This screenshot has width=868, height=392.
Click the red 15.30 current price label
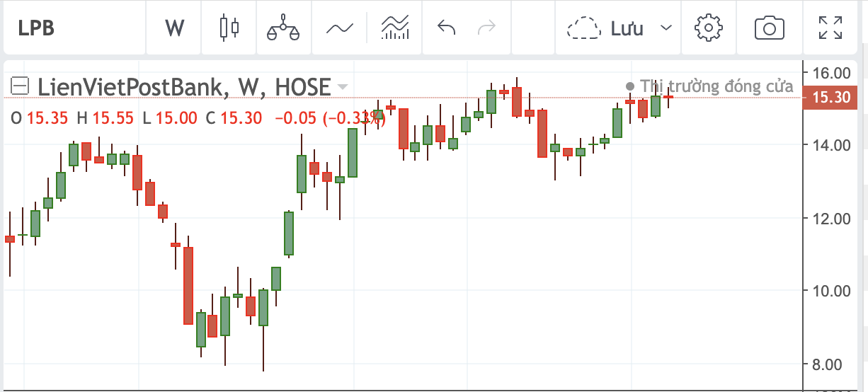click(830, 98)
